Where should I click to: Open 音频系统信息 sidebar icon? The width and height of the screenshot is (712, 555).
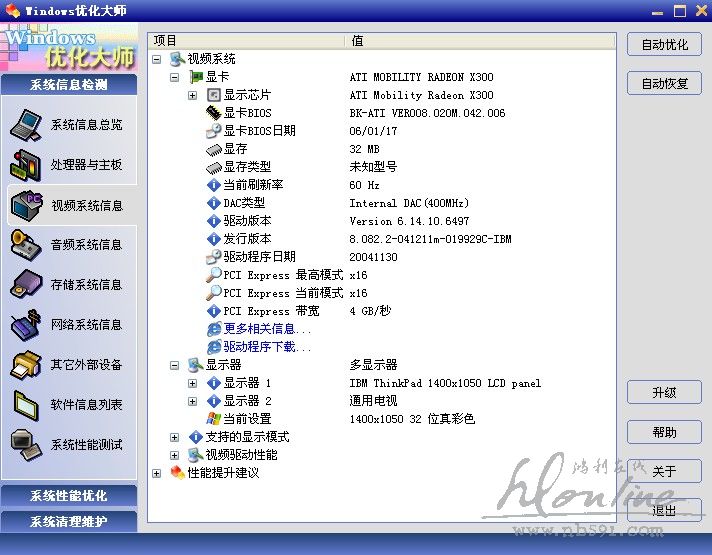(x=26, y=245)
